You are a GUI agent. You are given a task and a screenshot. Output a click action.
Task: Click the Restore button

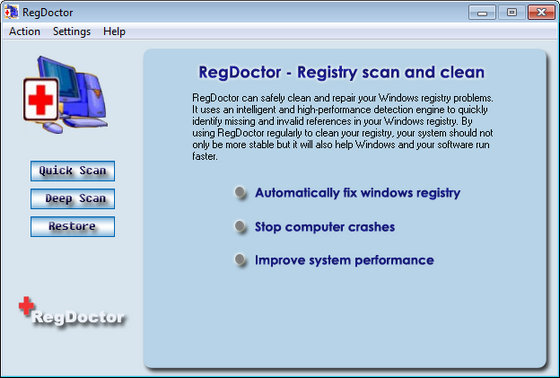click(72, 227)
